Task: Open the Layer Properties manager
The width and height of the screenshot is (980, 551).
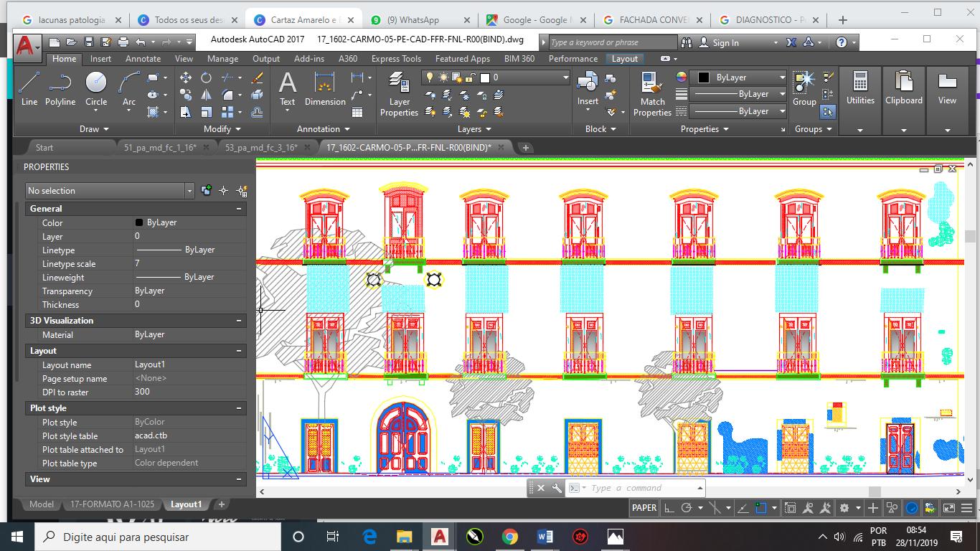Action: point(399,93)
